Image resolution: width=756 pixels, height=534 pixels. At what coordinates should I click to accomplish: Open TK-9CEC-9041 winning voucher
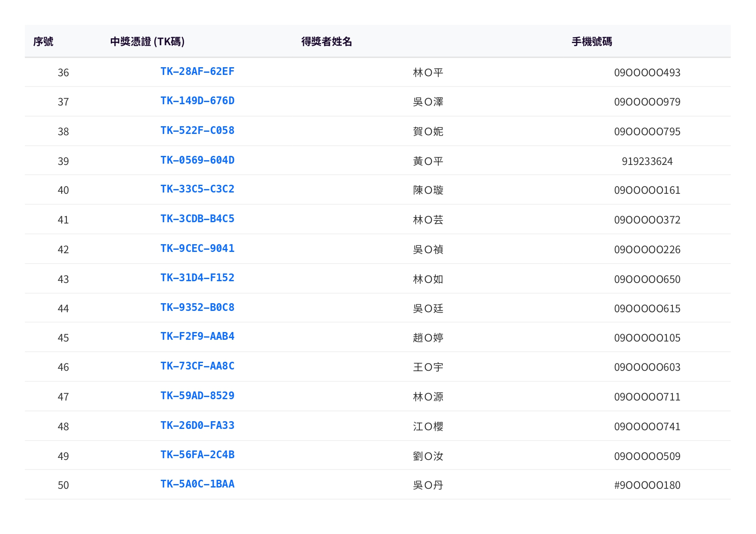(x=197, y=248)
